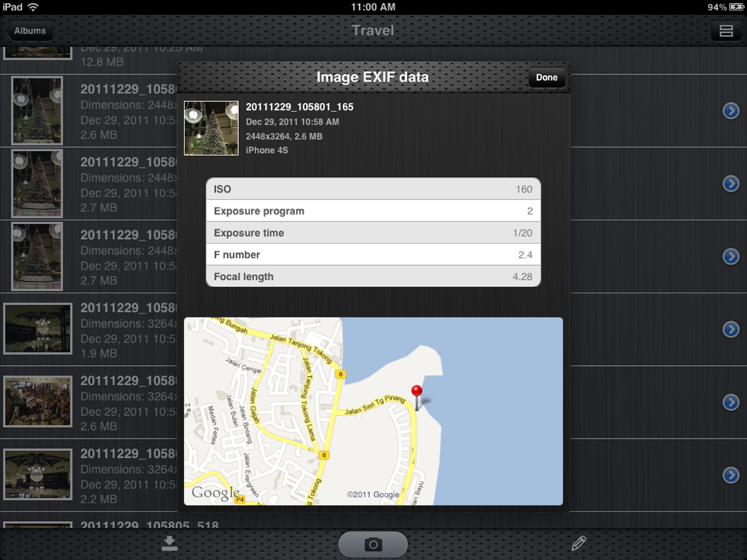Open details arrow for the 2448-wide 2.6 MB photo

tap(731, 111)
